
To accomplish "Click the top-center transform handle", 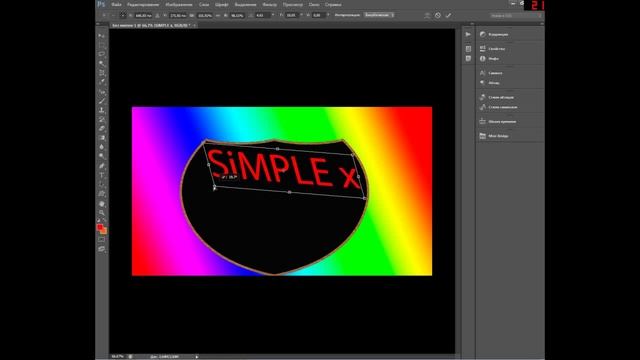I will pos(278,149).
